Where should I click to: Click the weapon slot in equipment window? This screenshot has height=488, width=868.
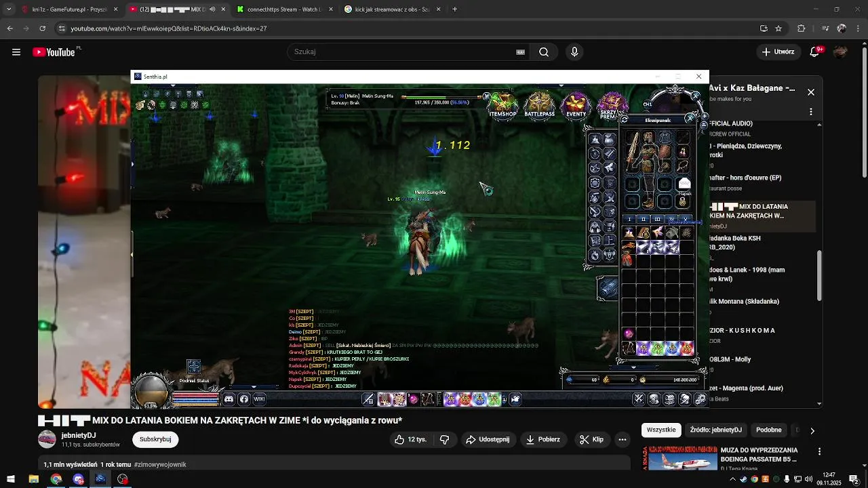point(633,150)
